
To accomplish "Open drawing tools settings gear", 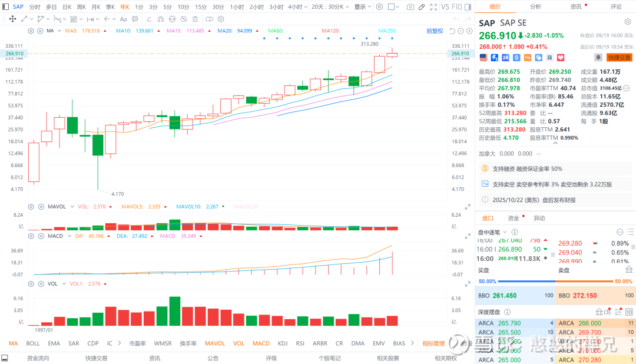I will point(221,19).
